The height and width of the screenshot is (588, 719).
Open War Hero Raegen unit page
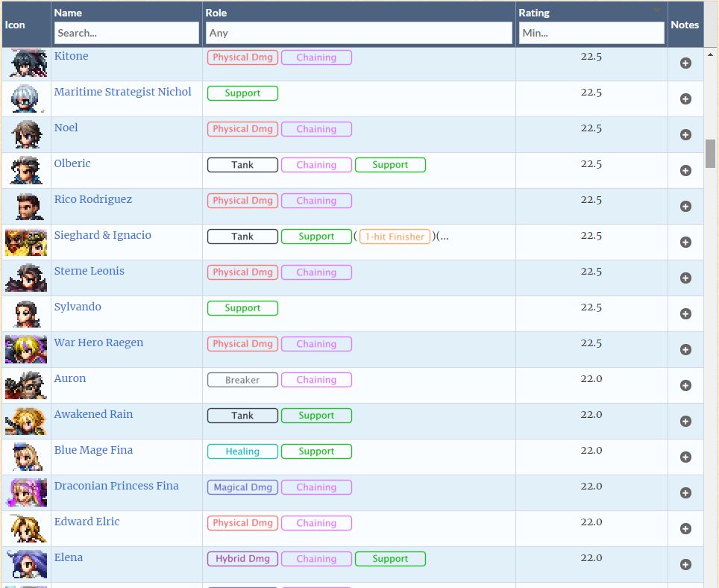98,343
